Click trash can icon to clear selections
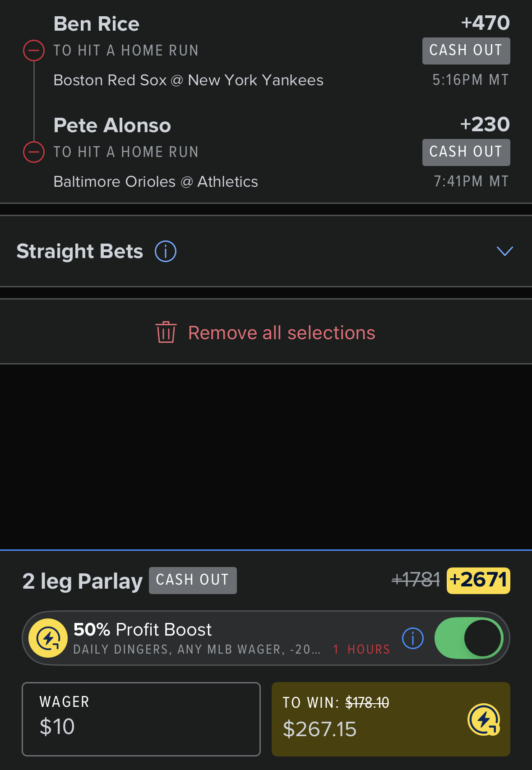532x770 pixels. (166, 332)
